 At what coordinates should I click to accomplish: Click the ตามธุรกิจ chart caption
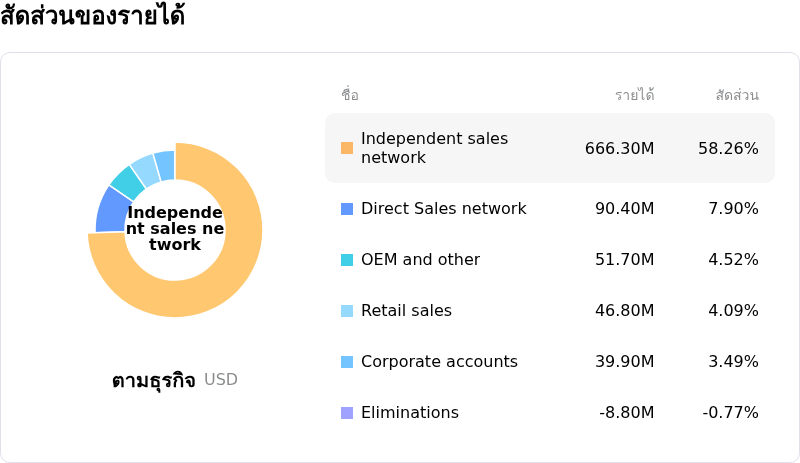(153, 380)
